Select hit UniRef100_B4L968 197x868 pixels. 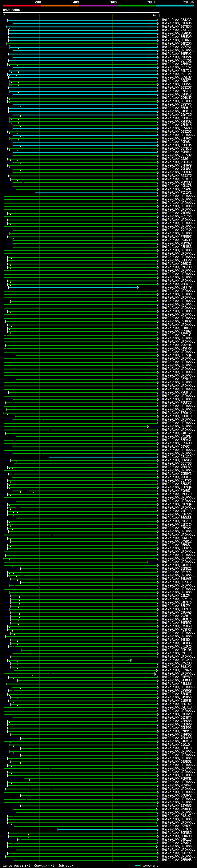(177, 579)
